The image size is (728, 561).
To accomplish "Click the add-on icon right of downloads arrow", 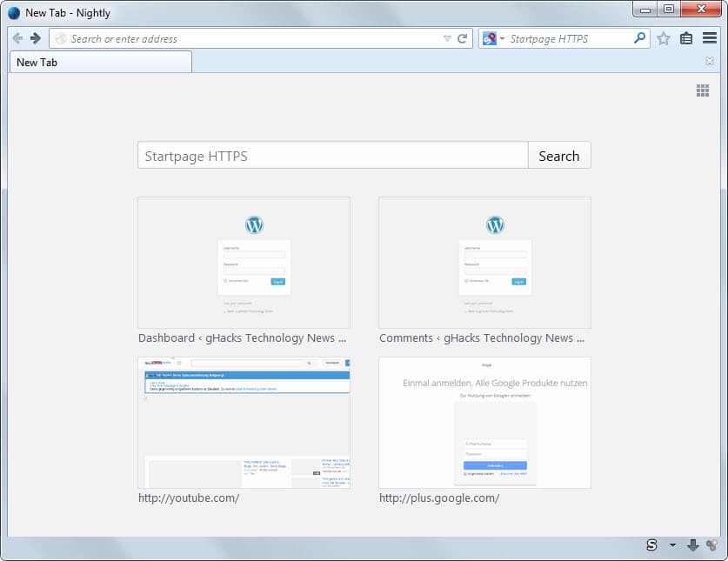I will [711, 544].
